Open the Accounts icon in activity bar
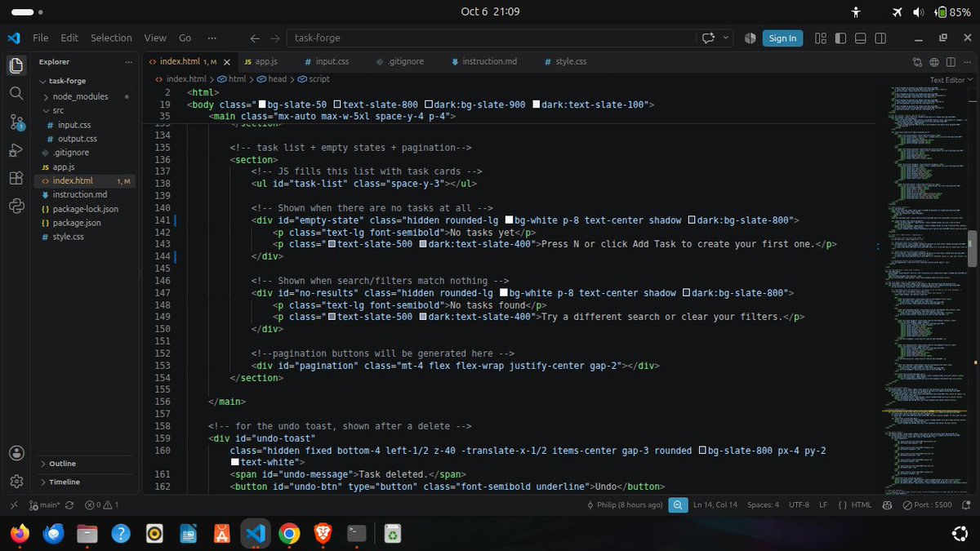The height and width of the screenshot is (551, 980). pos(16,453)
